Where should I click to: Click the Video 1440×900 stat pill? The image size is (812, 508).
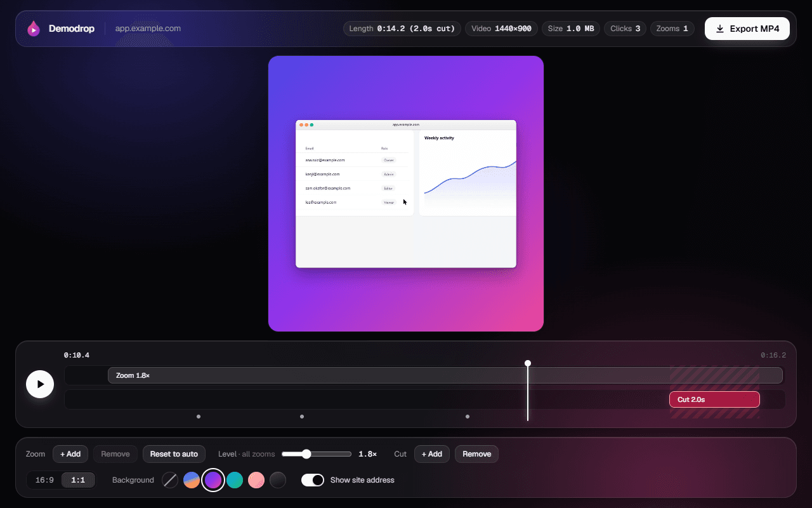[501, 29]
